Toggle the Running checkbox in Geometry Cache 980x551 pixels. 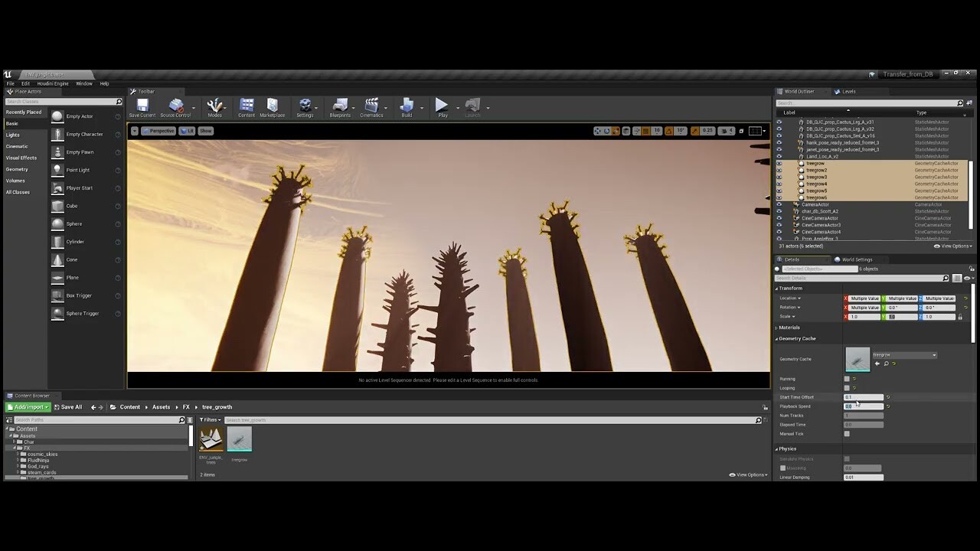[x=847, y=379]
